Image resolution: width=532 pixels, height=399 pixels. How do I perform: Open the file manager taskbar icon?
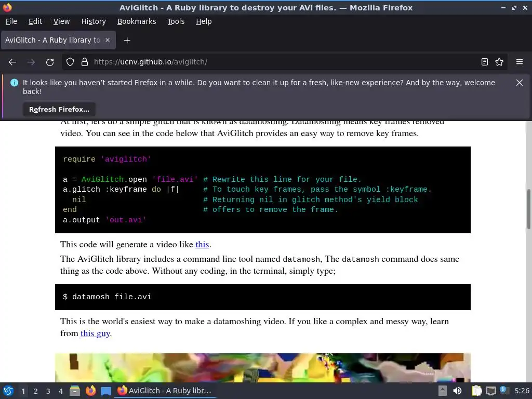coord(75,391)
